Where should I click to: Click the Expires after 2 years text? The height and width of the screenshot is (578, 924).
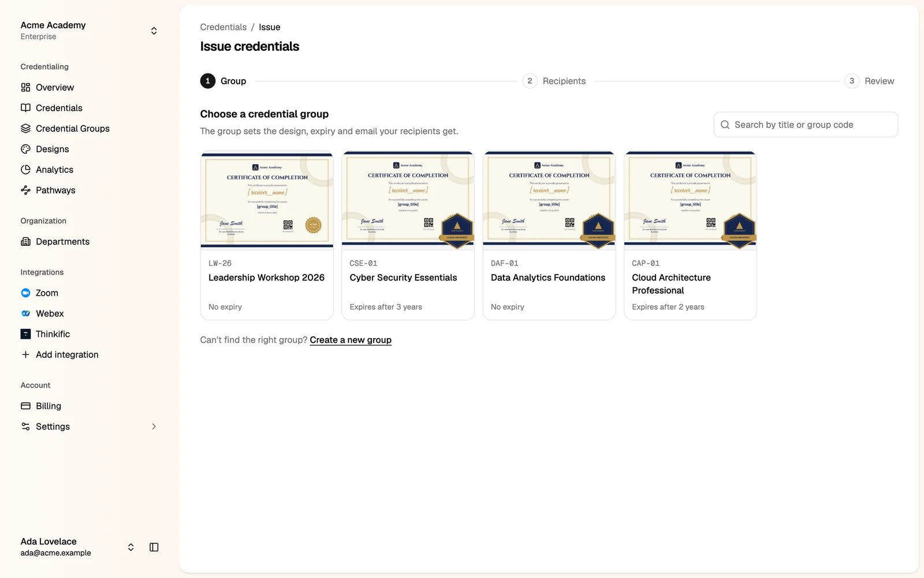(668, 307)
